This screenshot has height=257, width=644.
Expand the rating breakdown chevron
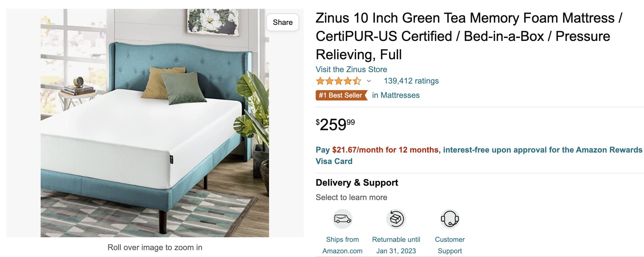tap(369, 81)
